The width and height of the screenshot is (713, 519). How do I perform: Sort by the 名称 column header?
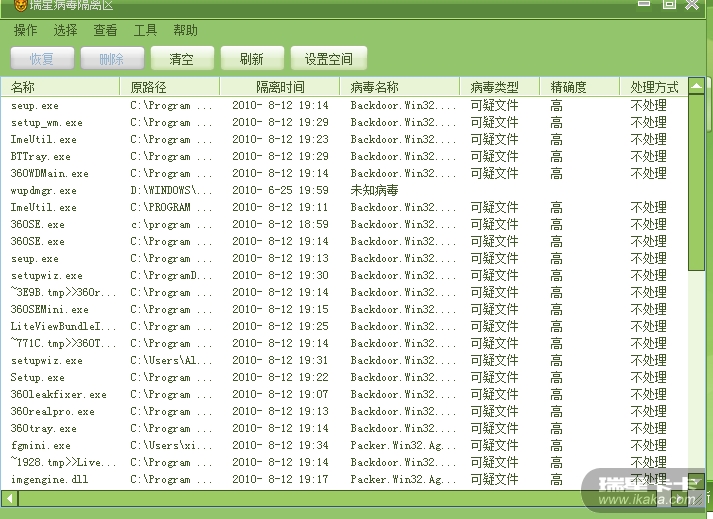pos(60,87)
